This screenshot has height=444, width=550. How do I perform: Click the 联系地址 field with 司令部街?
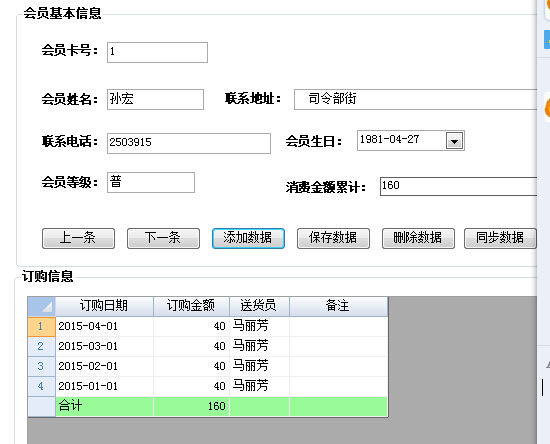415,99
